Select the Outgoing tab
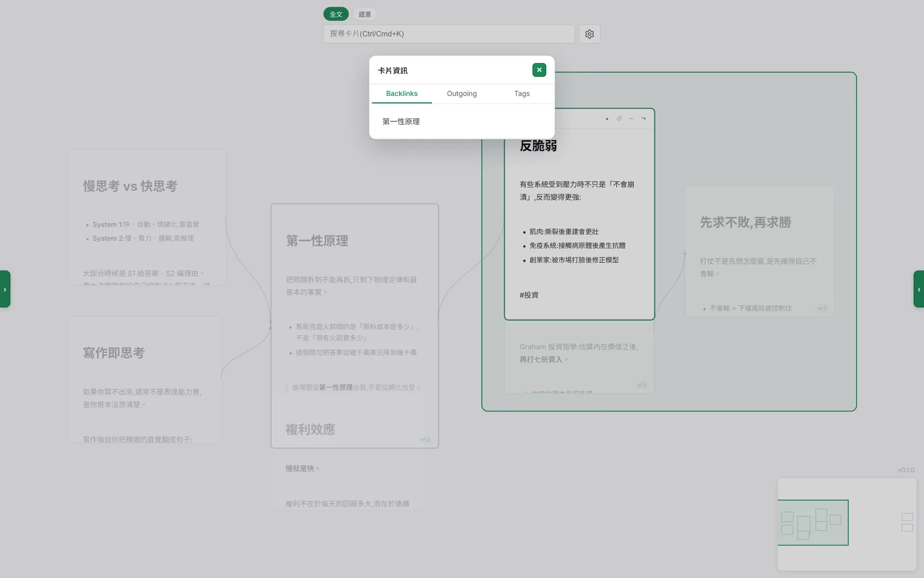Image resolution: width=924 pixels, height=578 pixels. click(x=462, y=94)
